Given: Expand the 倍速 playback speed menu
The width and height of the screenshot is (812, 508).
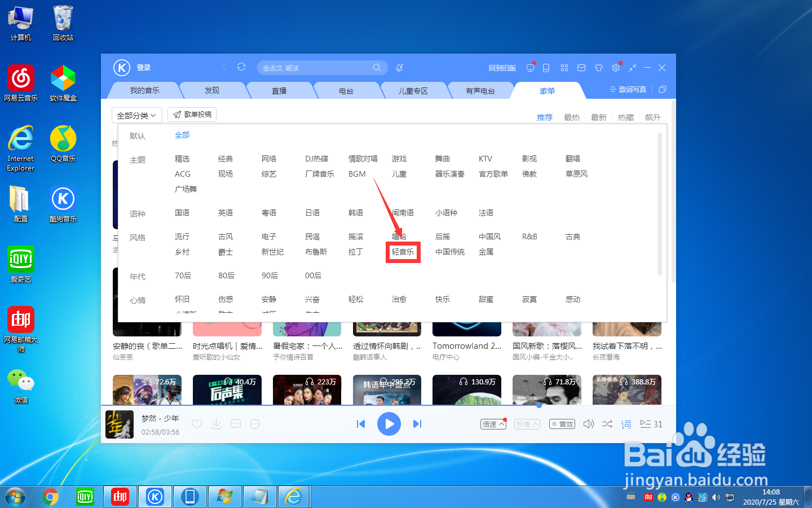Looking at the screenshot, I should click(x=493, y=424).
